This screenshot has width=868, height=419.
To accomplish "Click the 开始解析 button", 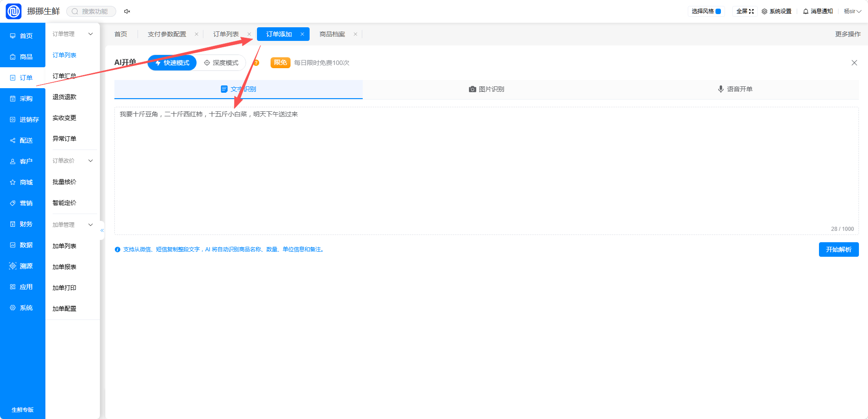I will (838, 249).
